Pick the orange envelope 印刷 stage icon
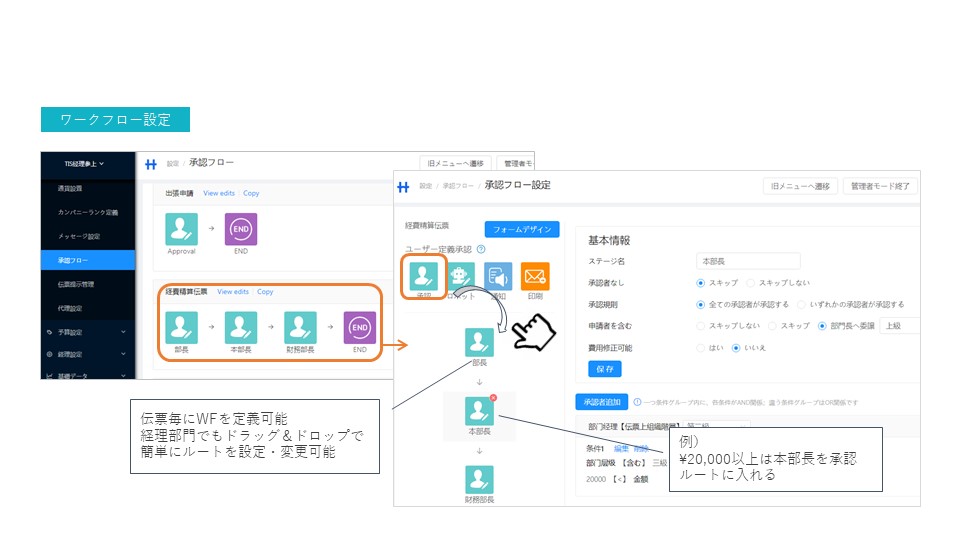 pyautogui.click(x=534, y=276)
